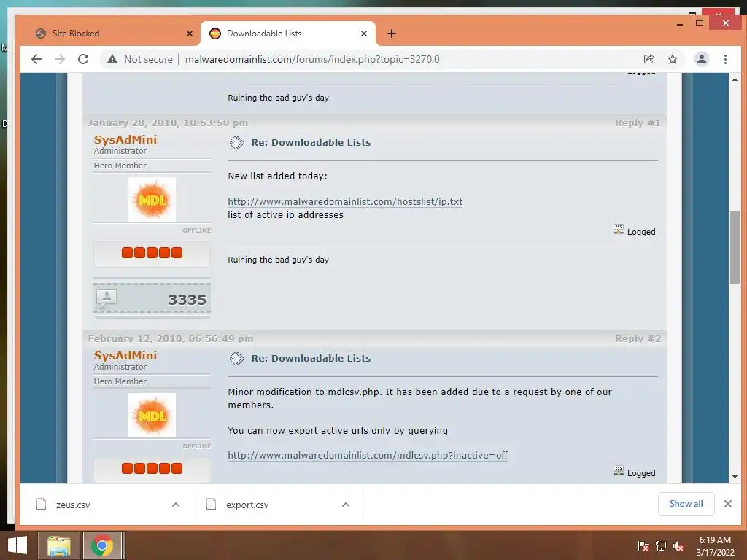Close the Site Blocked tab
Screen dimensions: 747x560
pyautogui.click(x=190, y=34)
